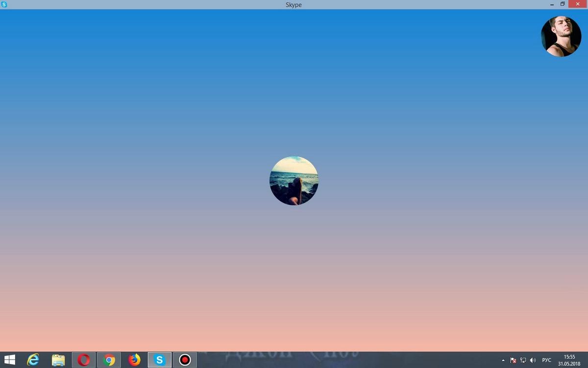Viewport: 588px width, 368px height.
Task: Click the Skype taskbar button
Action: coord(159,360)
